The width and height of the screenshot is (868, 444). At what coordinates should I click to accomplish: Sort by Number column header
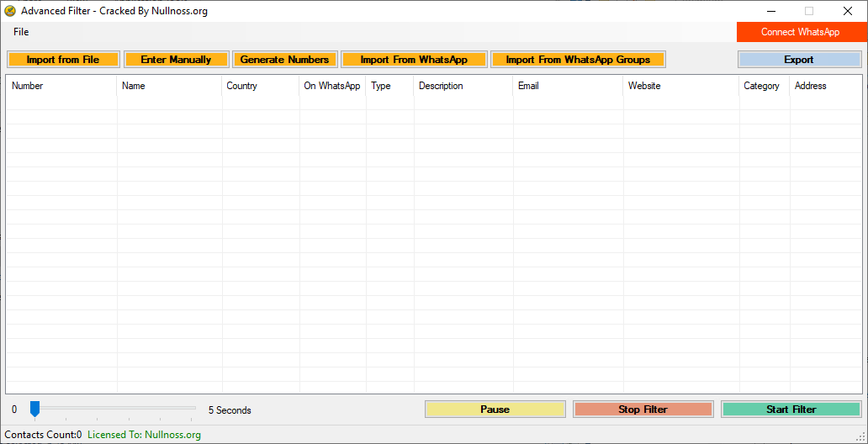coord(61,86)
